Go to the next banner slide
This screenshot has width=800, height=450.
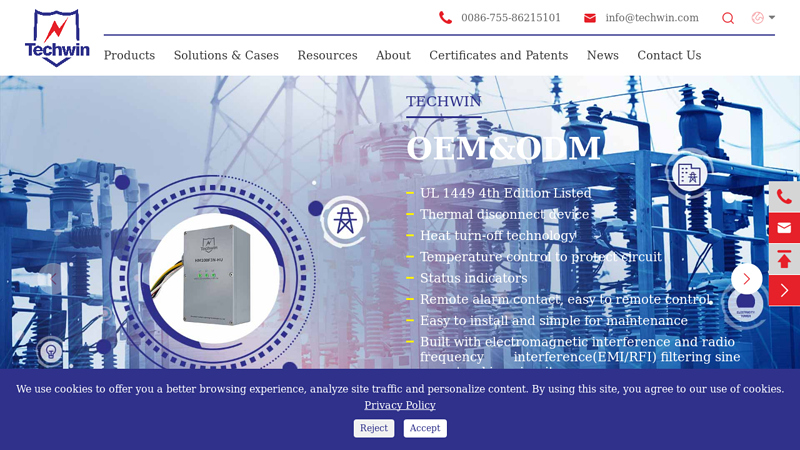pyautogui.click(x=746, y=279)
